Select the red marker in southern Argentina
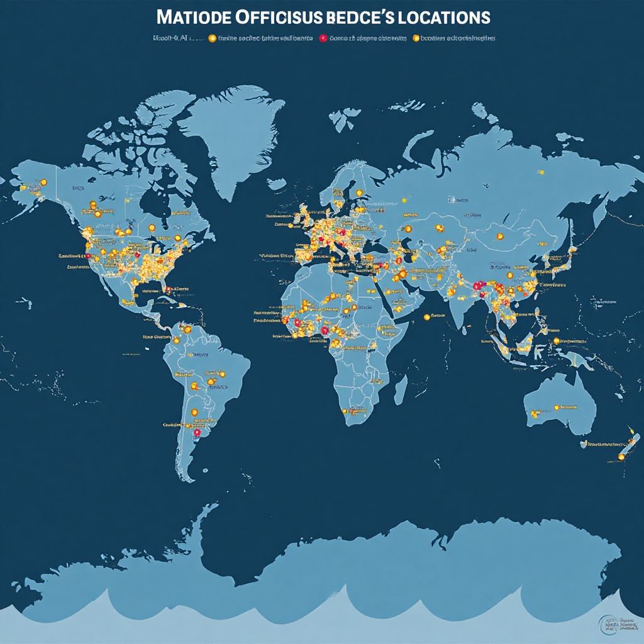 click(196, 434)
